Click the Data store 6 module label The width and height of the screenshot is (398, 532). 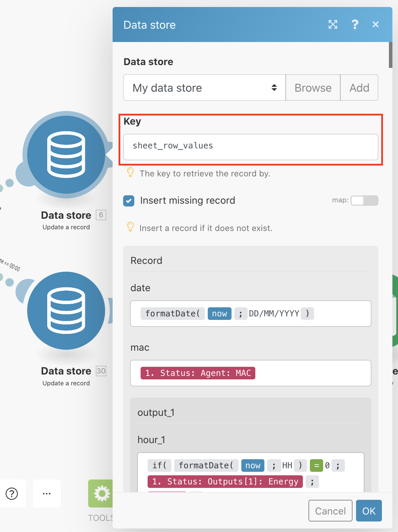pyautogui.click(x=66, y=215)
